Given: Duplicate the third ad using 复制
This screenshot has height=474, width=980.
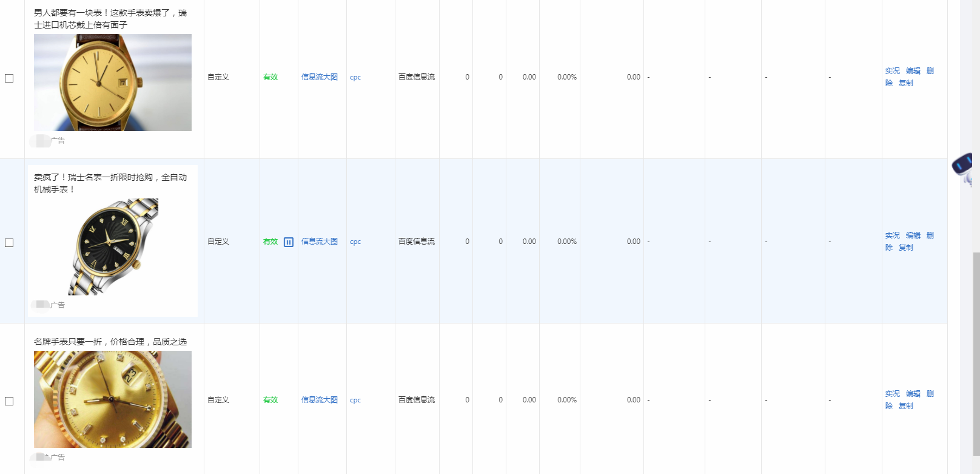Looking at the screenshot, I should point(905,406).
